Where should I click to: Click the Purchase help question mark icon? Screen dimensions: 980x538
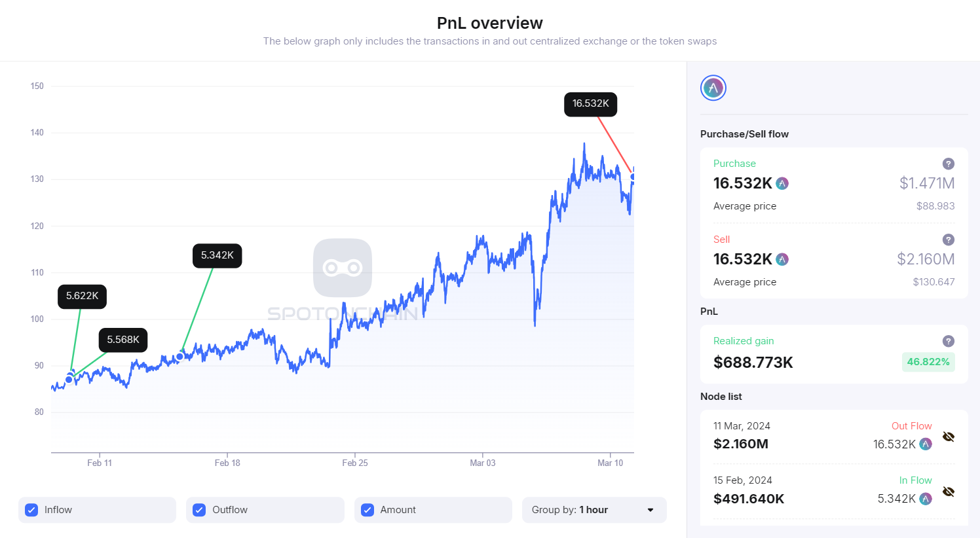[x=948, y=164]
